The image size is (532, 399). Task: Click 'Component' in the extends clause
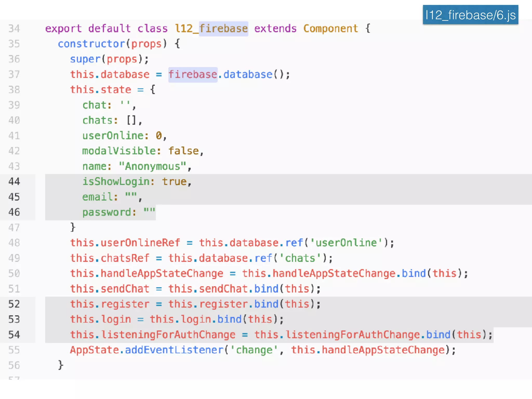point(331,29)
